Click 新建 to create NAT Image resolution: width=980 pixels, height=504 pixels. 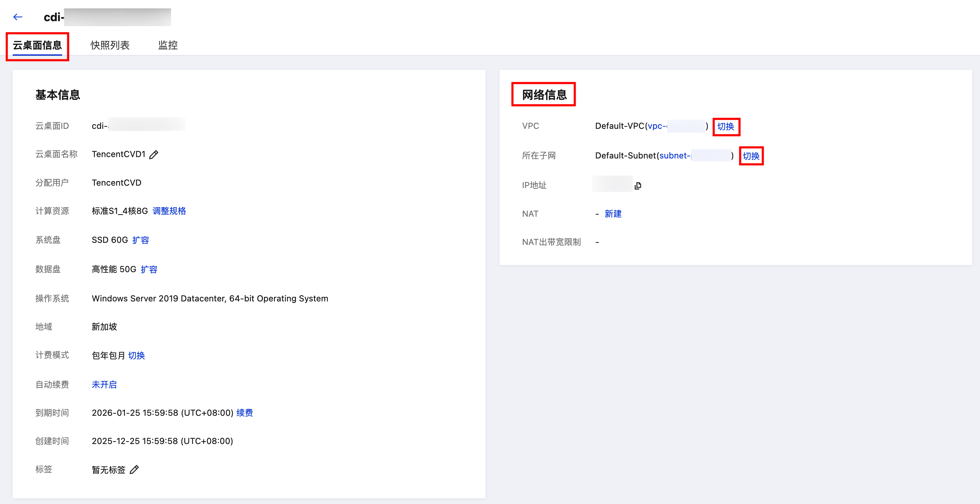point(613,214)
